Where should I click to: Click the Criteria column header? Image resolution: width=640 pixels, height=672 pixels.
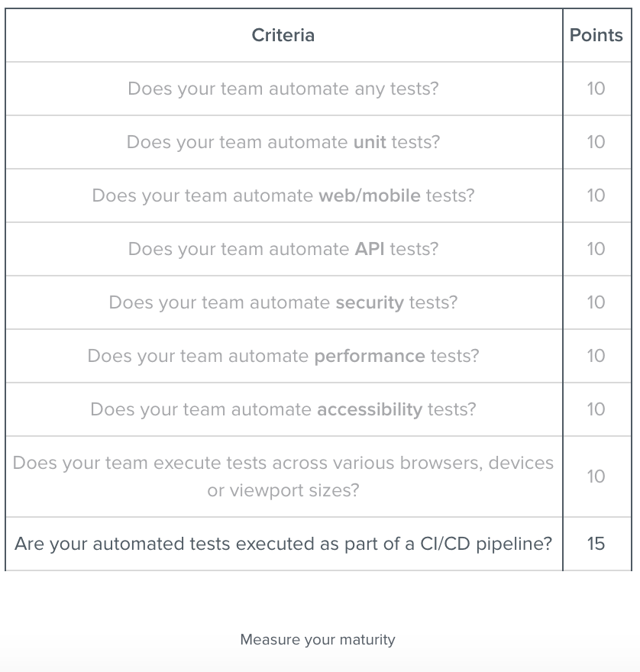(283, 35)
